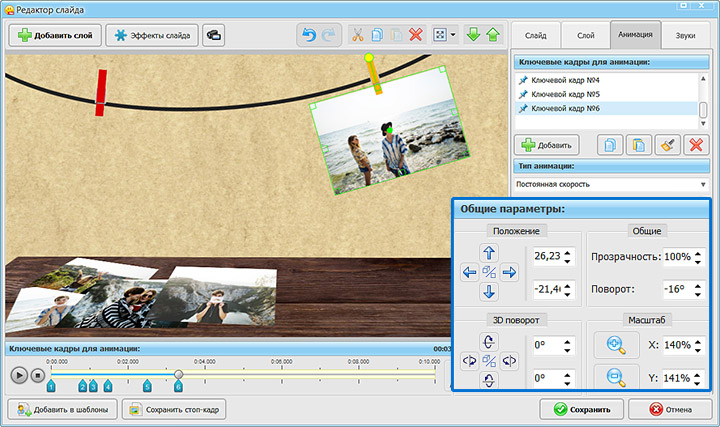This screenshot has width=720, height=427.
Task: Increase Прозрачность with its up spinner
Action: [x=698, y=253]
